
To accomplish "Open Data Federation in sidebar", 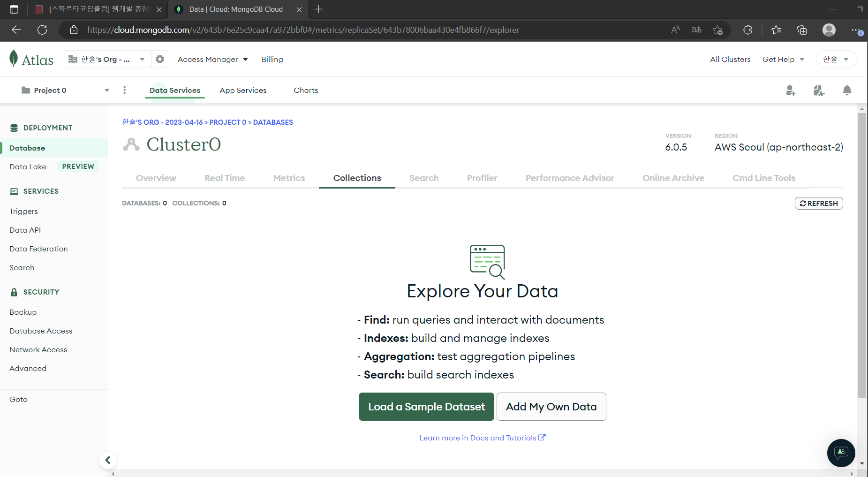I will pos(38,249).
